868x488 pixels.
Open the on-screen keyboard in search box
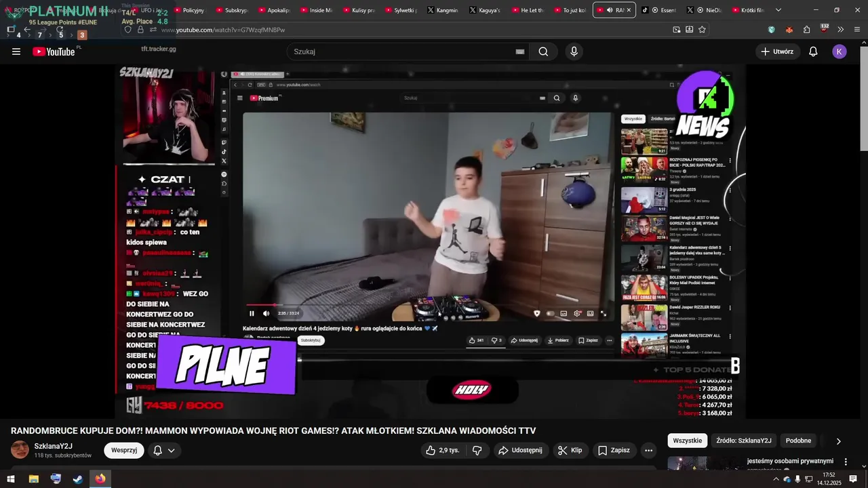(520, 52)
